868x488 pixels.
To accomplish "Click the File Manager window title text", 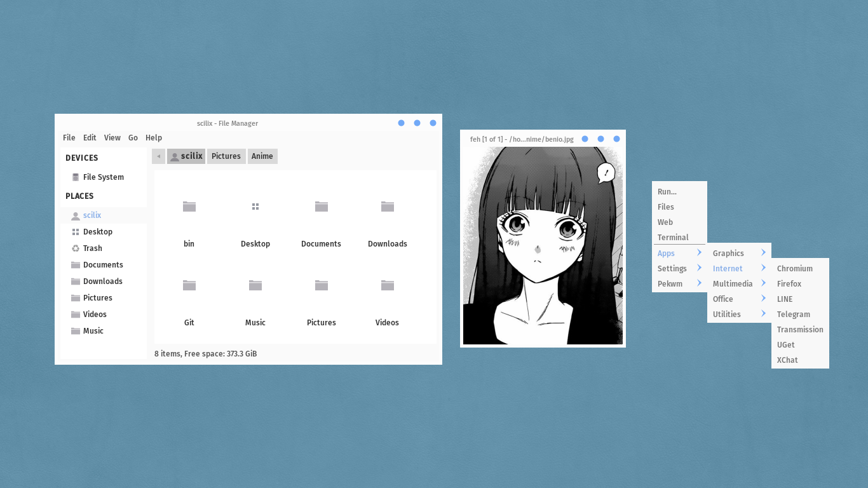I will [227, 123].
